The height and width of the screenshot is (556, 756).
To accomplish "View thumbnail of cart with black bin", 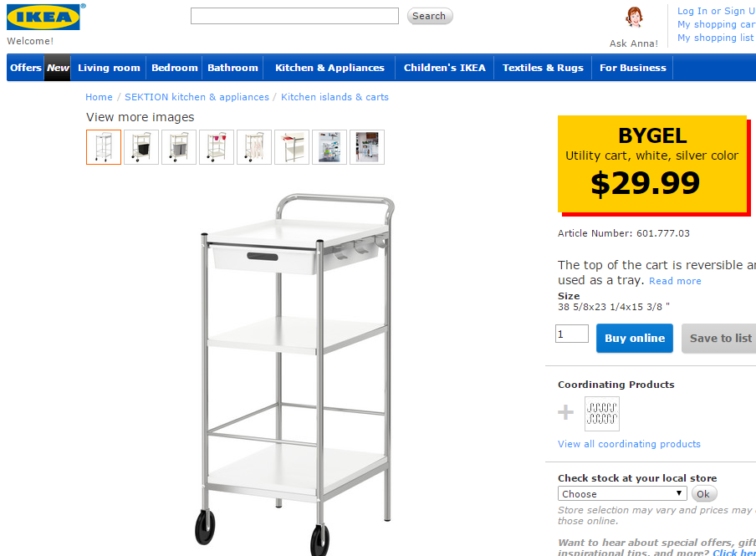I will 141,147.
